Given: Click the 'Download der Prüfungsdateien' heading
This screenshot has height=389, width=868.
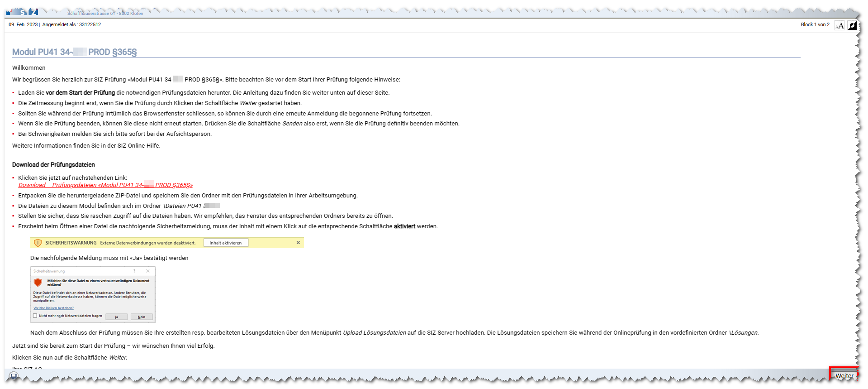Looking at the screenshot, I should pyautogui.click(x=53, y=165).
